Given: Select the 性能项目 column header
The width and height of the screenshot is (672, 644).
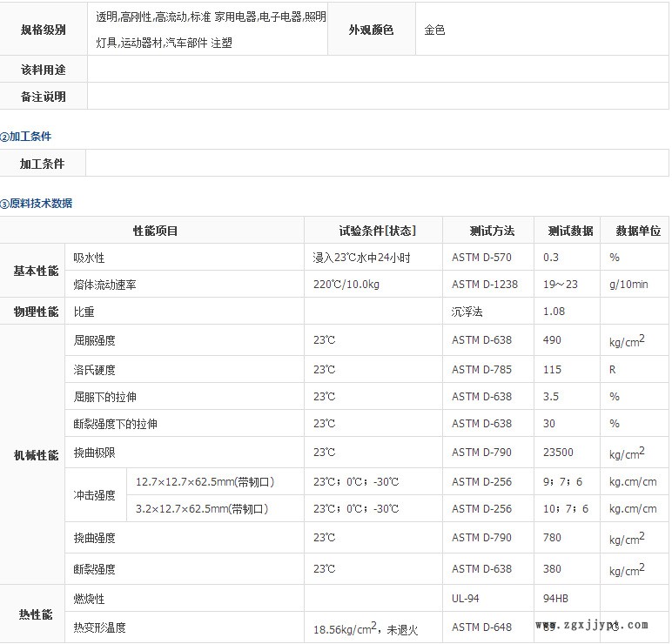Looking at the screenshot, I should [x=155, y=231].
